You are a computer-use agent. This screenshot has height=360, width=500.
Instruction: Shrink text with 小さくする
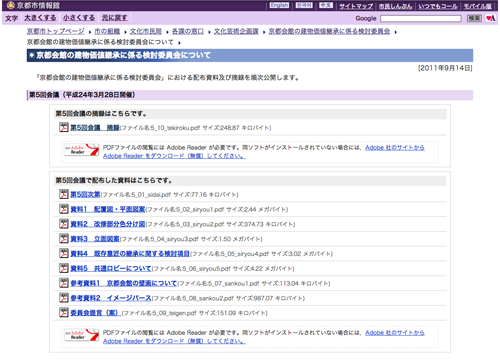coord(79,18)
